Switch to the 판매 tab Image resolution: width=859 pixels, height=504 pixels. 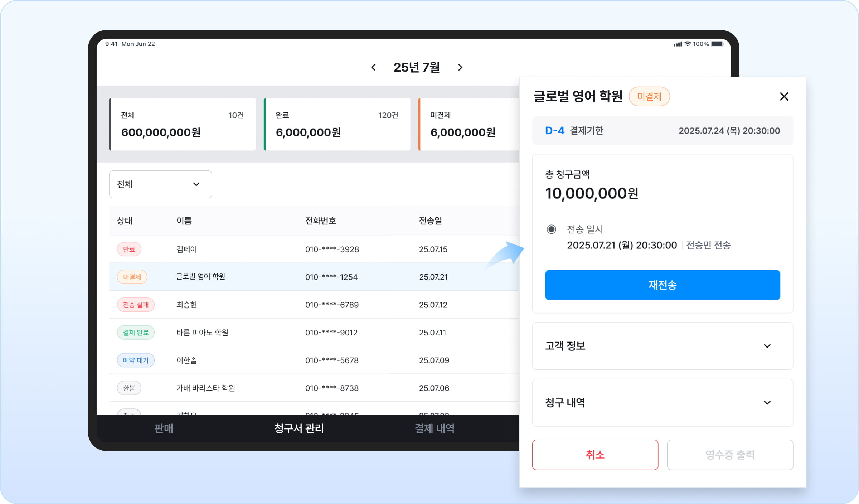coord(164,428)
